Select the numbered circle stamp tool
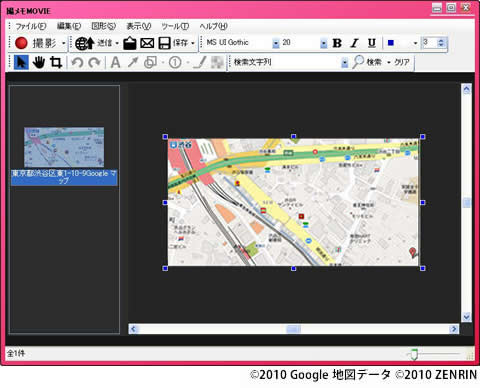This screenshot has height=388, width=480. [x=175, y=62]
